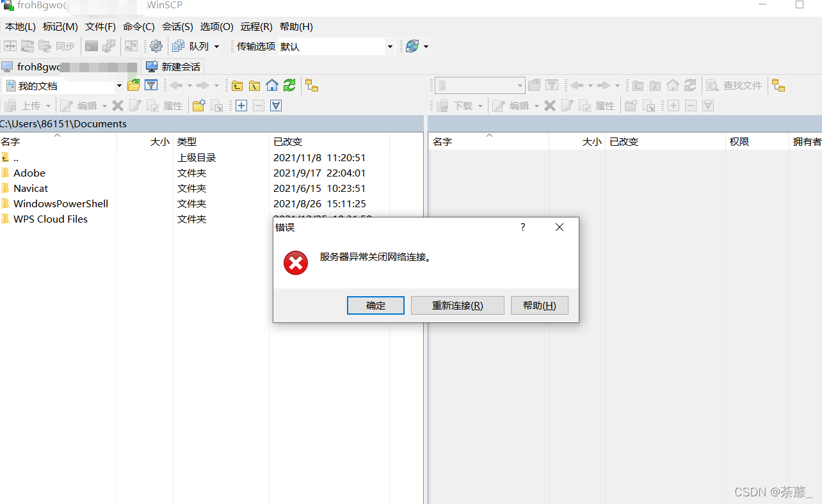Select the WPS Cloud Files folder
The height and width of the screenshot is (504, 822).
tap(51, 219)
